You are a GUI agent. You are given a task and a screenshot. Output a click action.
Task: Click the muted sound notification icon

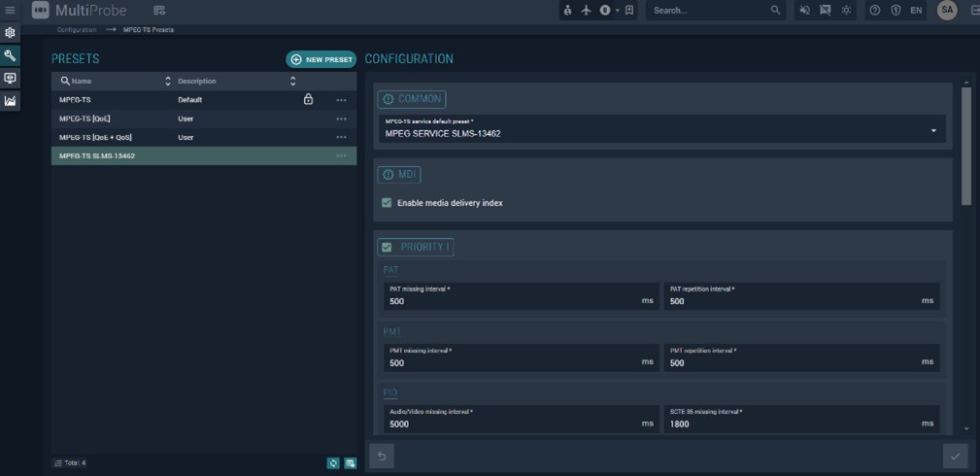pyautogui.click(x=804, y=11)
